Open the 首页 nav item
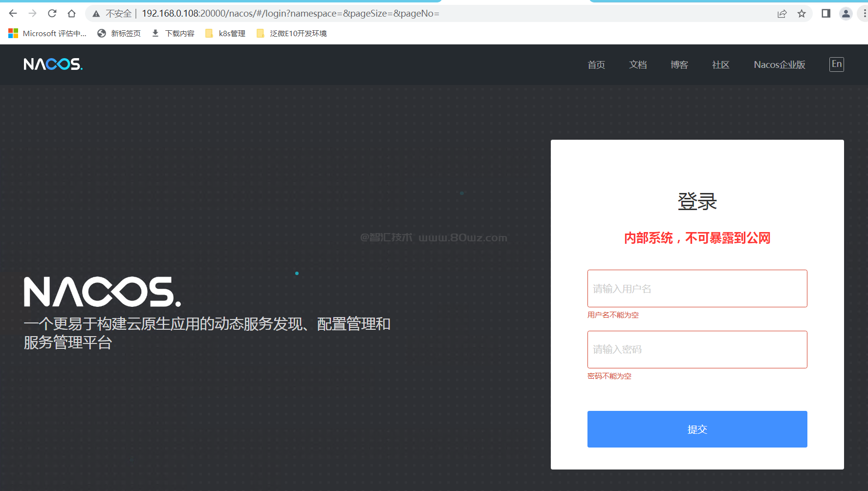Screen dimensions: 868x491 596,64
